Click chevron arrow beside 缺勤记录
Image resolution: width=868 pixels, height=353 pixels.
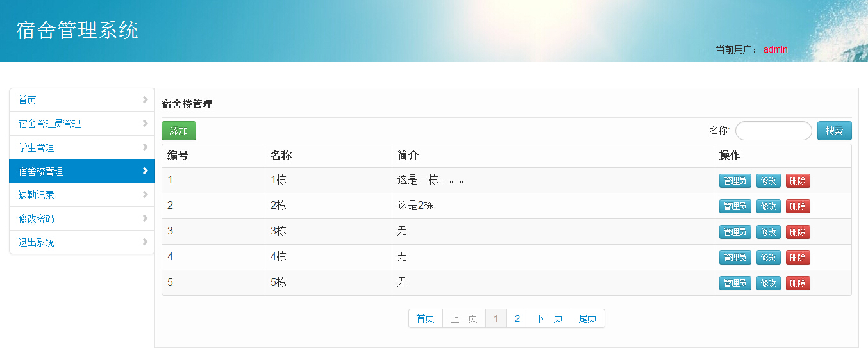pyautogui.click(x=145, y=195)
